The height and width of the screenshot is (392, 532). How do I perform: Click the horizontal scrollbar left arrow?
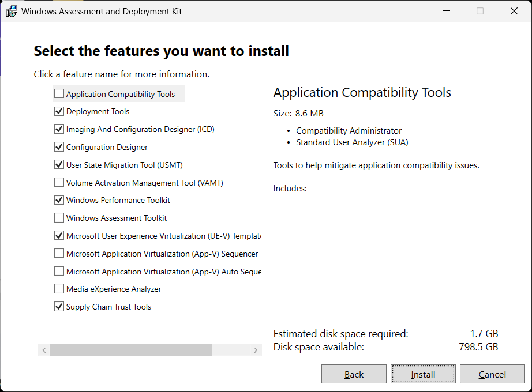[44, 350]
